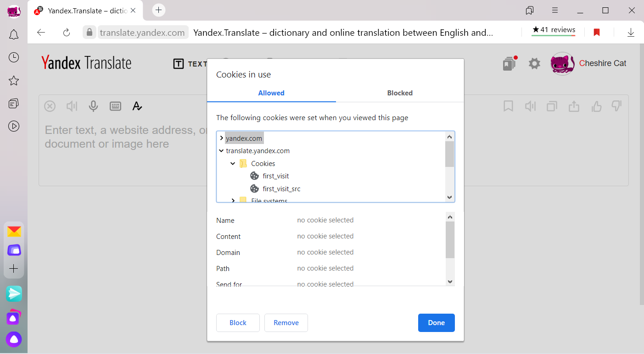Play translated text with speaker icon

pos(530,106)
